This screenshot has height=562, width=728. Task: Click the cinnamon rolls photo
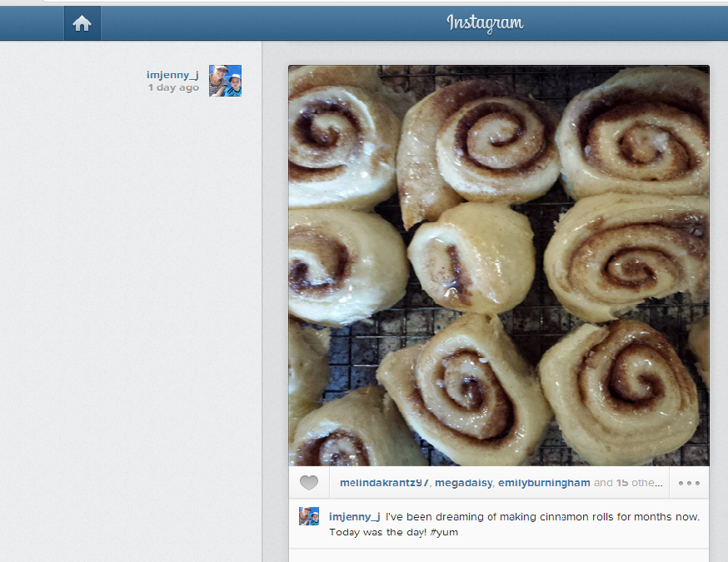[499, 266]
